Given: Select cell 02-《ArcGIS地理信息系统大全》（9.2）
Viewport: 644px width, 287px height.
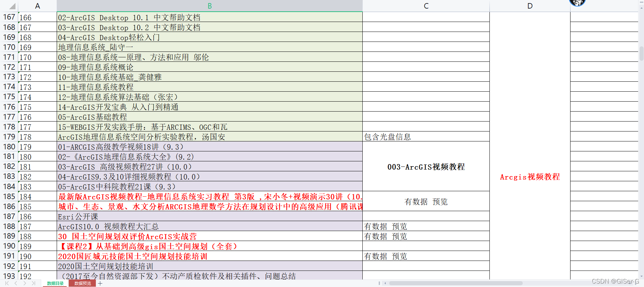Looking at the screenshot, I should [210, 157].
